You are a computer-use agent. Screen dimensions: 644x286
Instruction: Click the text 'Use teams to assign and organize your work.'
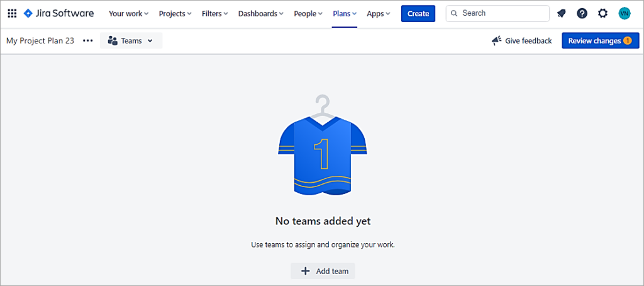[323, 244]
